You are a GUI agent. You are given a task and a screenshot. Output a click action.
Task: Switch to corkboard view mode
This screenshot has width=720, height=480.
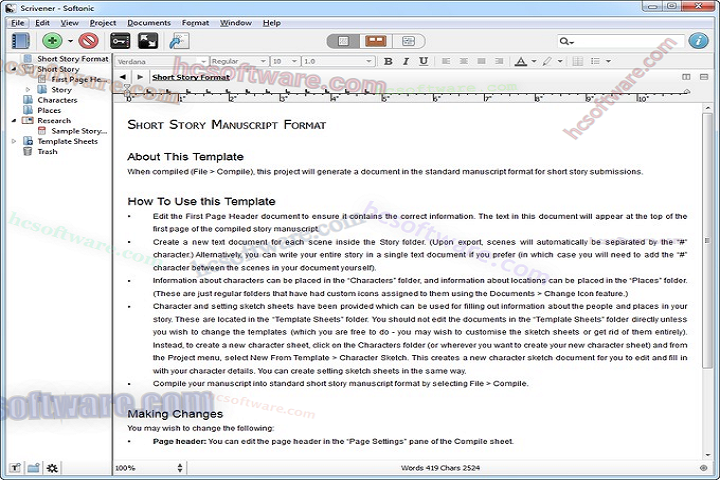tap(376, 41)
